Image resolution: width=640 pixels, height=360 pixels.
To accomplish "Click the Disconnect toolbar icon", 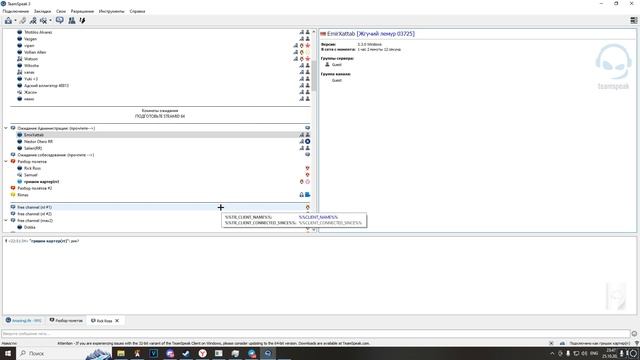I will [23, 20].
